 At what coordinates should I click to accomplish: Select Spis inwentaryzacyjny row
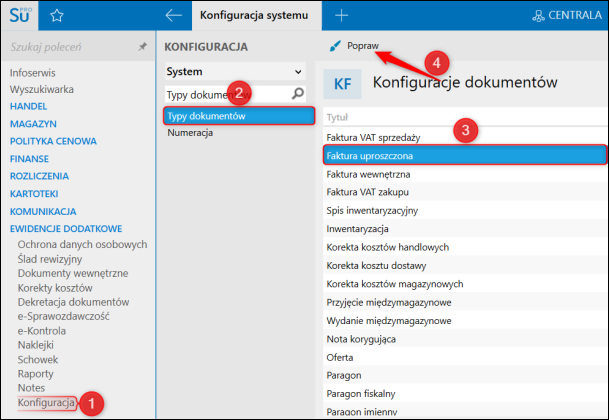coord(465,211)
